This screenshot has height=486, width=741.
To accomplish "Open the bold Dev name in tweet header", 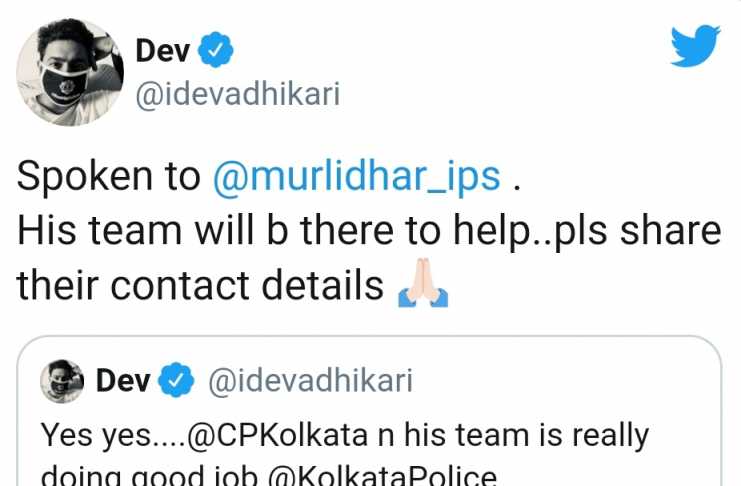I will [163, 51].
